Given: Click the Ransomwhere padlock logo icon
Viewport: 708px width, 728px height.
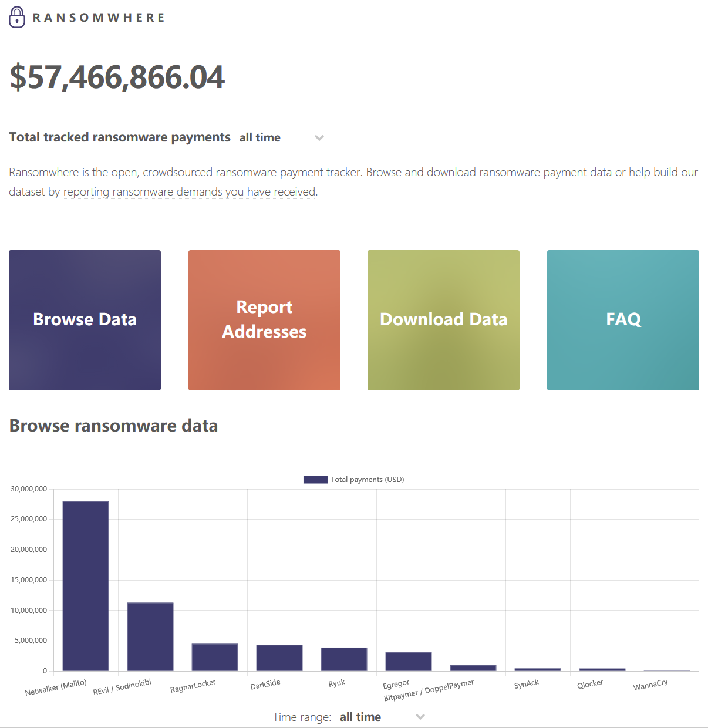Looking at the screenshot, I should [17, 17].
